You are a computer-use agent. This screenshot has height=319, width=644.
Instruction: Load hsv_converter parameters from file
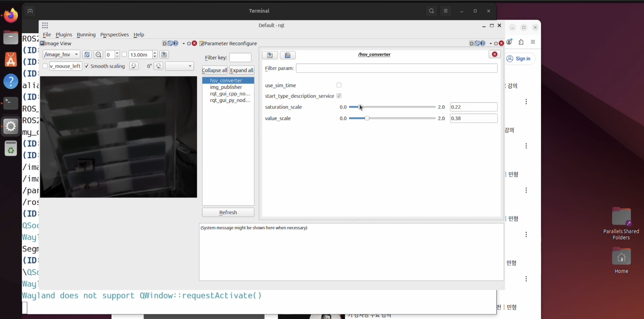tap(270, 55)
